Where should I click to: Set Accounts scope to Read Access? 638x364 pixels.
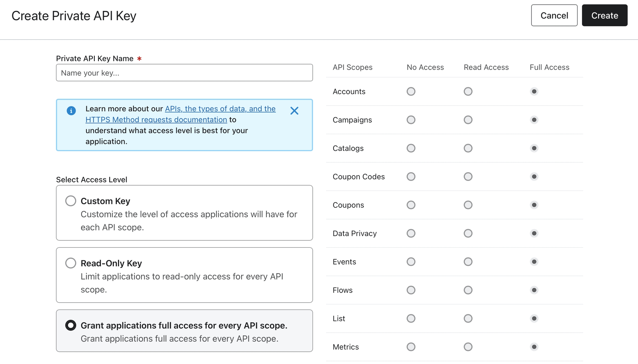468,91
